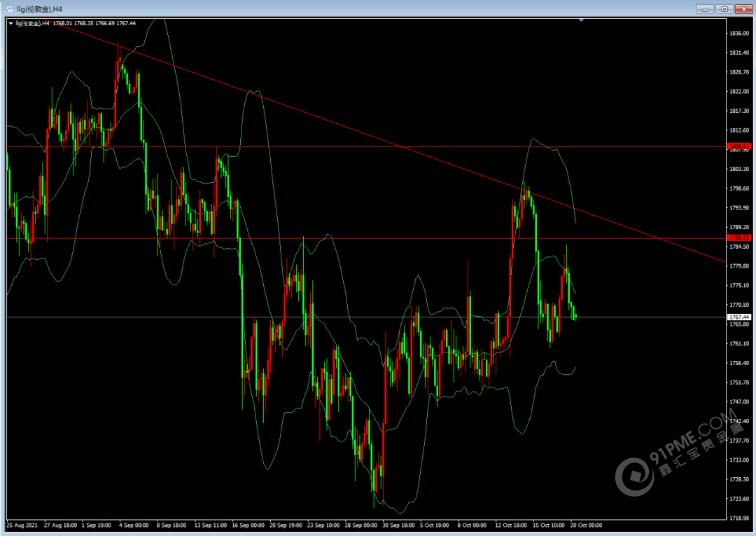
Task: Click the 1737.70 price axis label
Action: 740,441
